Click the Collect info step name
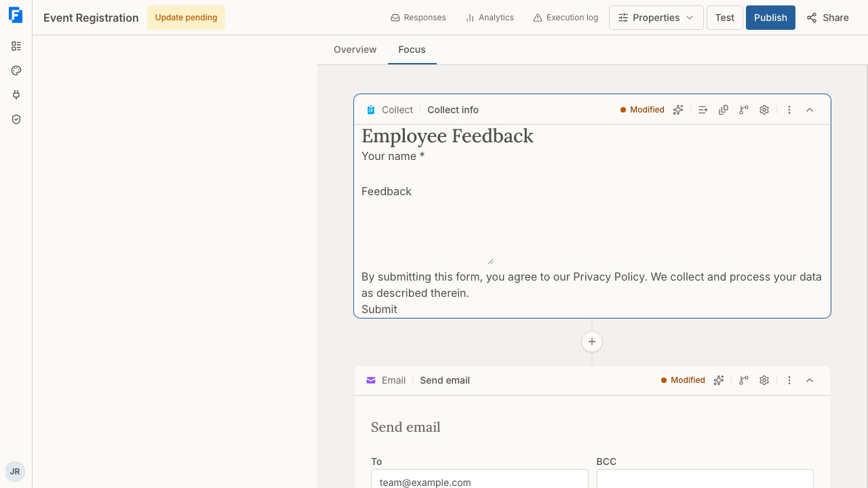The image size is (868, 488). (x=453, y=110)
